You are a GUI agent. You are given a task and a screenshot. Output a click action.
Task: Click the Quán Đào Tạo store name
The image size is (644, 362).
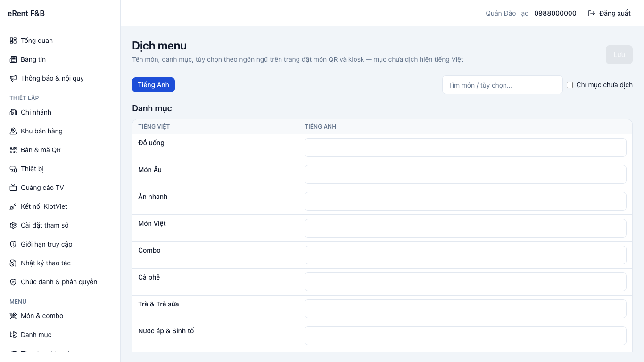click(x=507, y=13)
